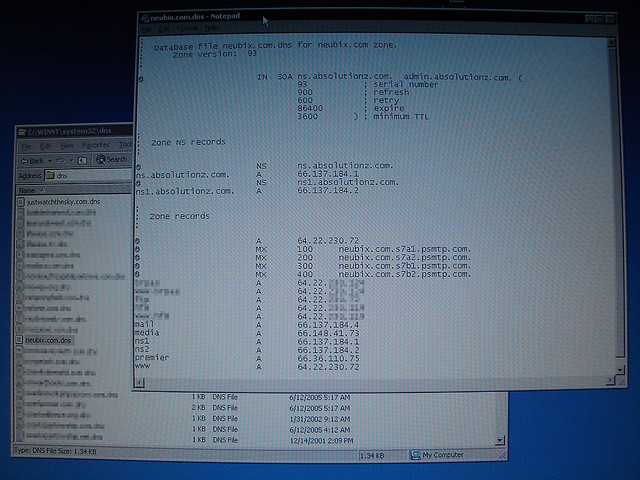
Task: Click the Back arrow in Explorer toolbar
Action: coord(32,161)
